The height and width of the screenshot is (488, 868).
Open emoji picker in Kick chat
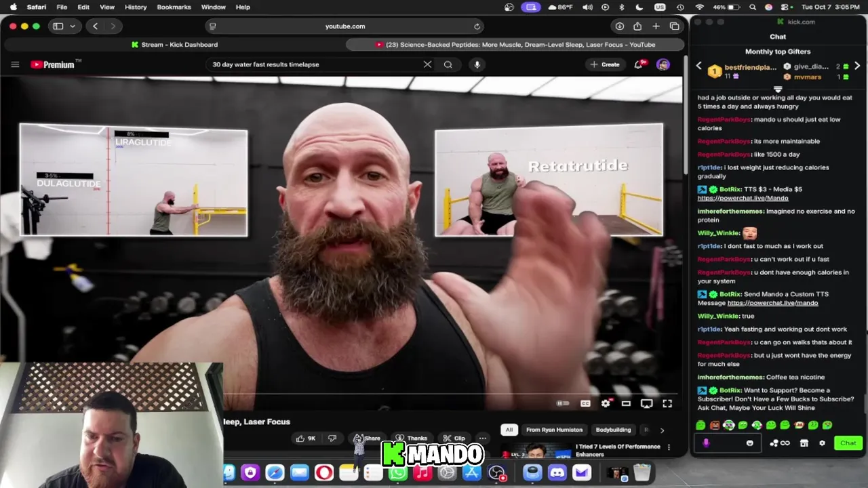[749, 443]
